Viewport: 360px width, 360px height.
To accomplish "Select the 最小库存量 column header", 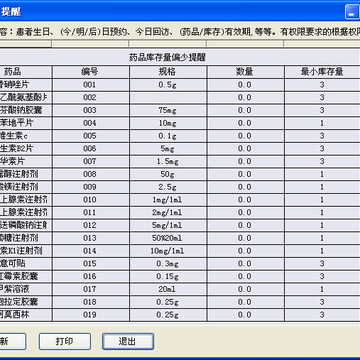I will (322, 72).
